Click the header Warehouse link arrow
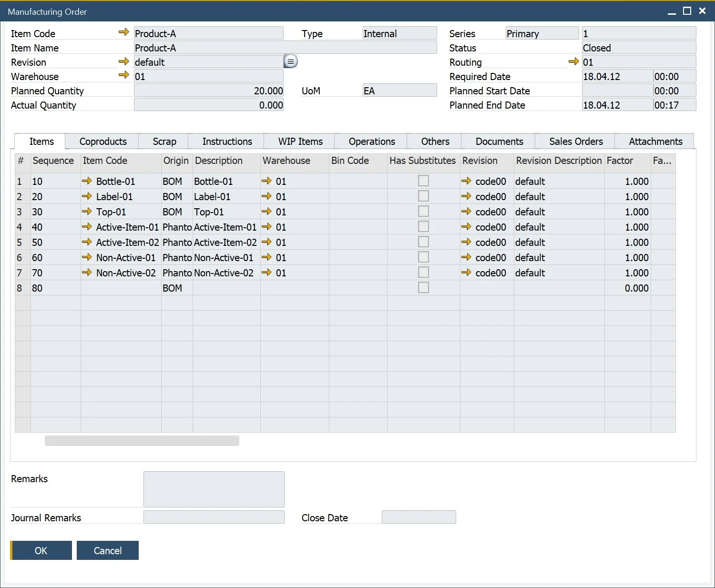 tap(123, 75)
